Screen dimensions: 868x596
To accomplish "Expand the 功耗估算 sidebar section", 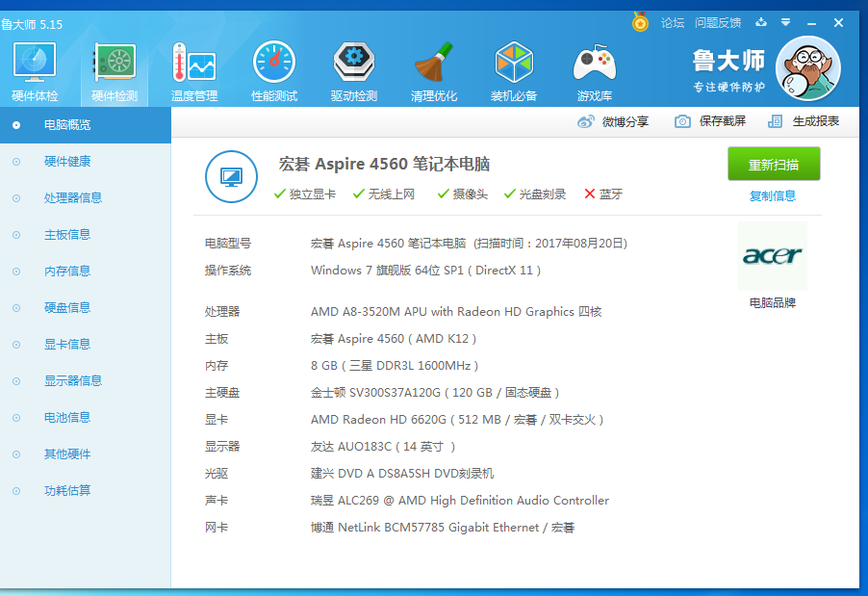I will click(x=66, y=490).
